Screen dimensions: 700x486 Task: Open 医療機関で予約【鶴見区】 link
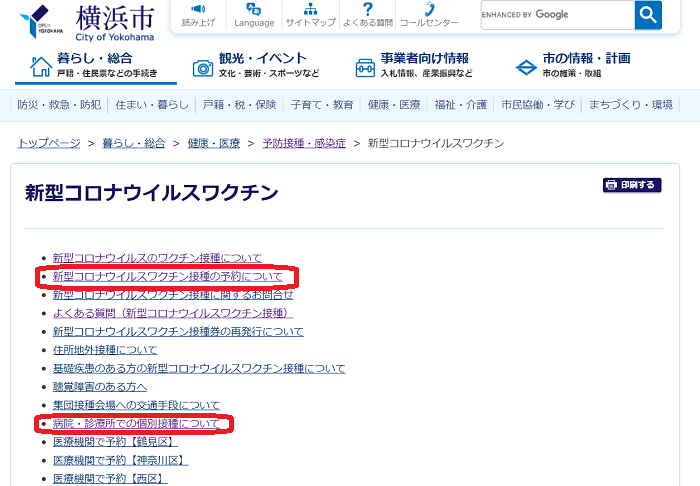coord(114,442)
